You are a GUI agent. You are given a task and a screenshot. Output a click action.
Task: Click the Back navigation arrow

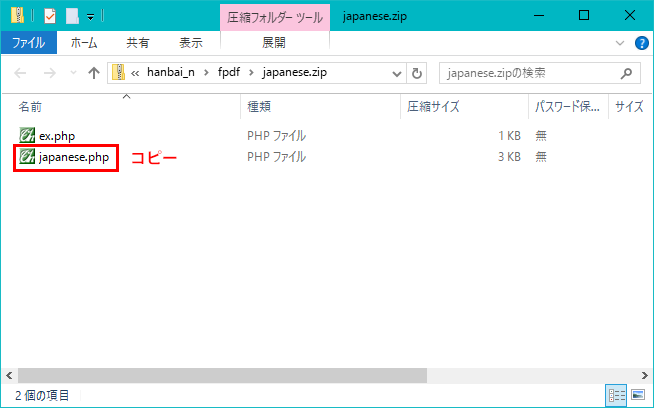[22, 73]
